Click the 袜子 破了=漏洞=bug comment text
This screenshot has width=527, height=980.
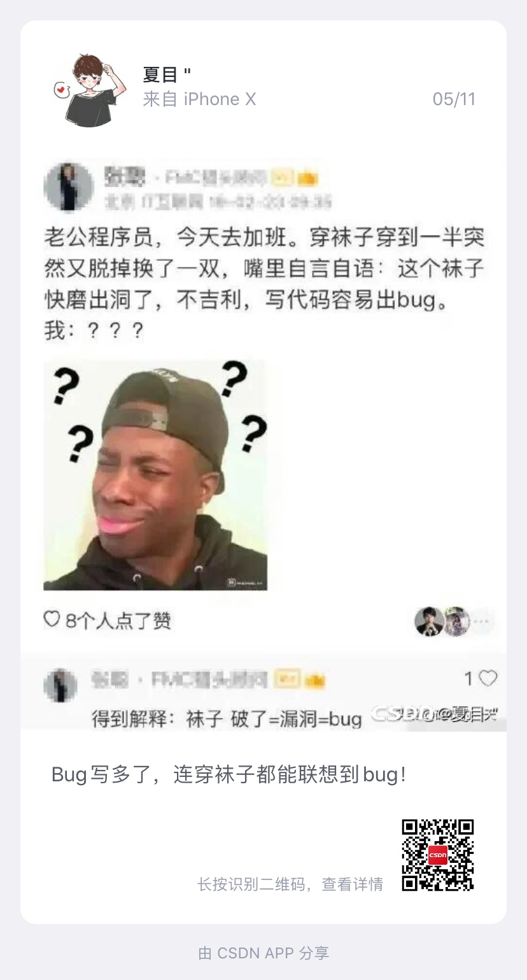click(274, 720)
